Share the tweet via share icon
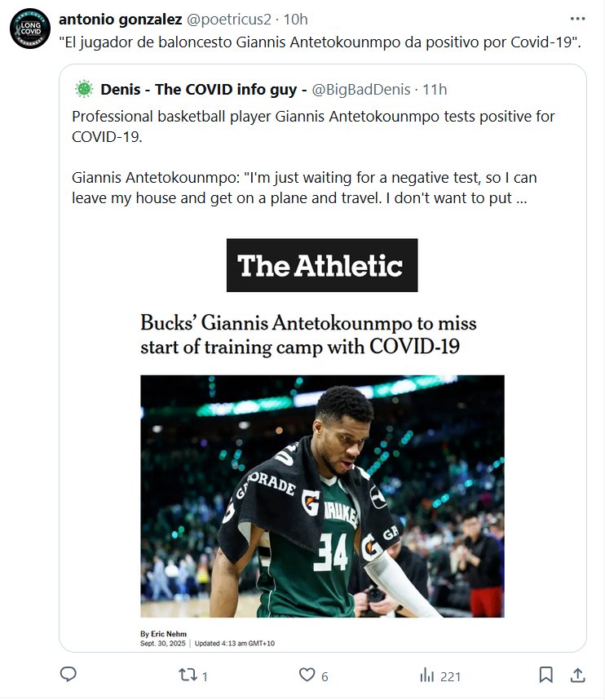The image size is (605, 700). coord(577,675)
